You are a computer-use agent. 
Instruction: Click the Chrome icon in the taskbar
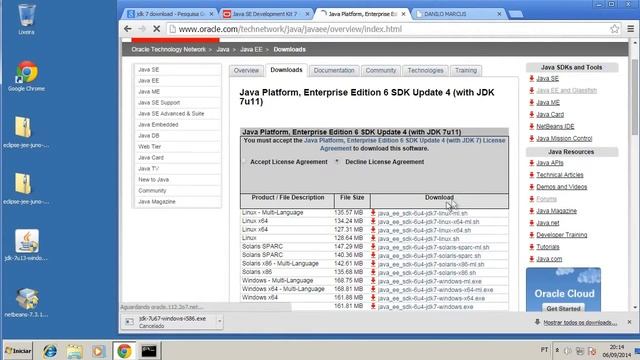[124, 351]
